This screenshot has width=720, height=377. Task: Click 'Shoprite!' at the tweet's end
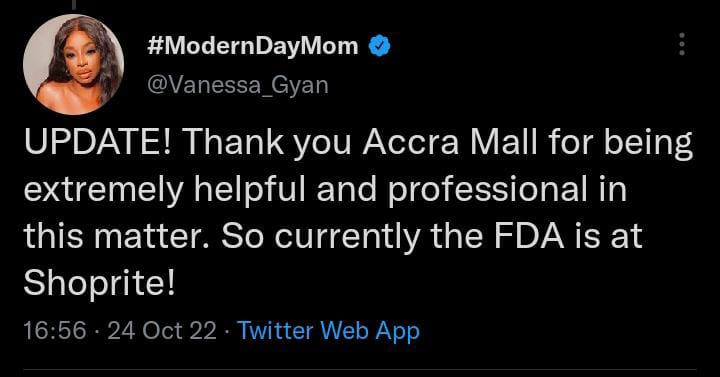coord(99,284)
